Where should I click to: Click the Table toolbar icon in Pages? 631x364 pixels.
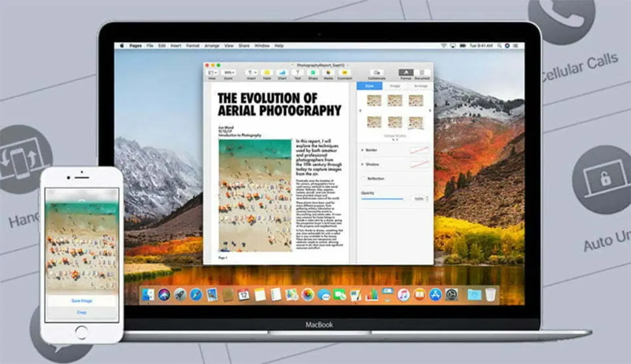267,73
